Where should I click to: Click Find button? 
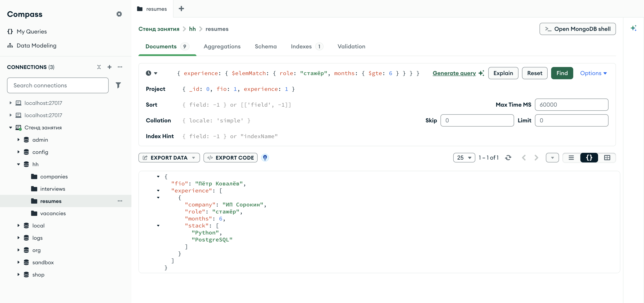562,73
